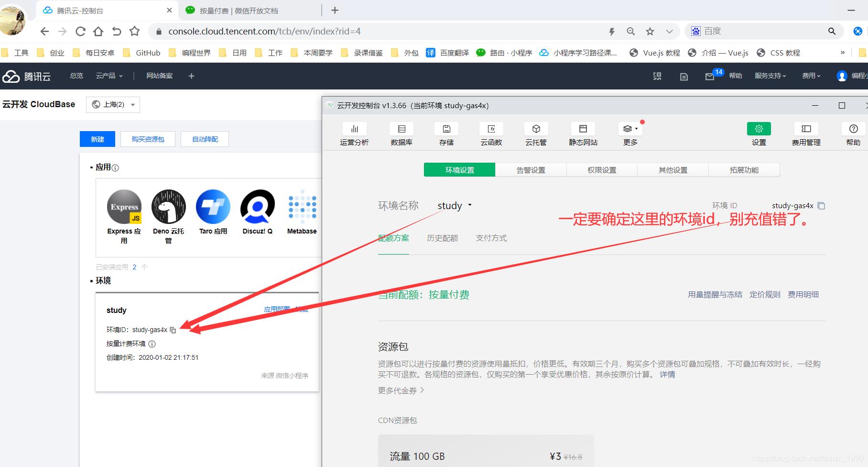Switch to 环境设置 tab
Viewport: 868px width, 467px height.
(x=460, y=170)
